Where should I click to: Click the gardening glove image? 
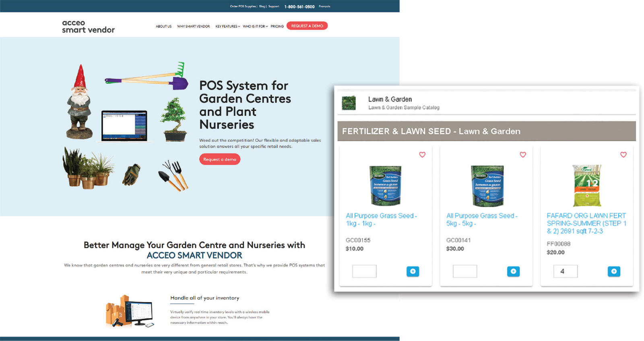point(132,175)
